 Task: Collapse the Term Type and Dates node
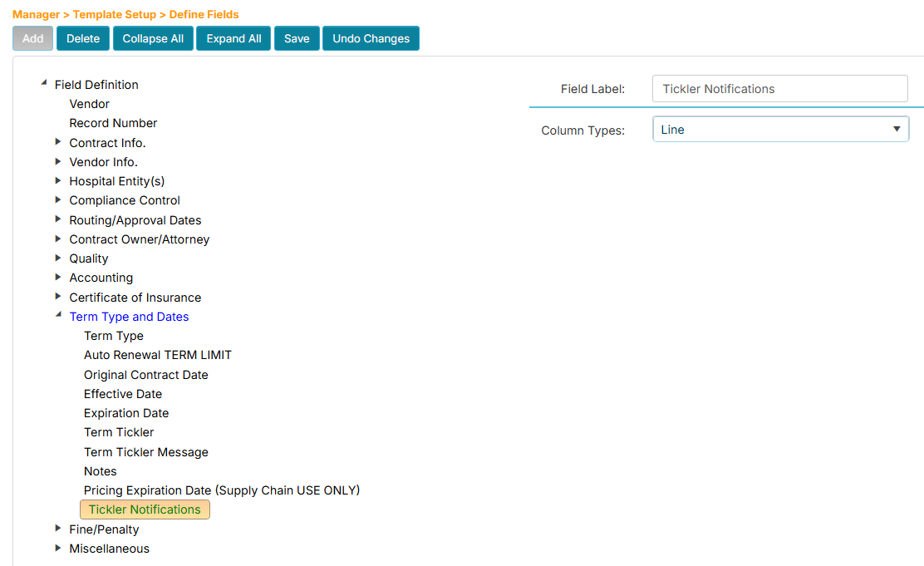(58, 316)
